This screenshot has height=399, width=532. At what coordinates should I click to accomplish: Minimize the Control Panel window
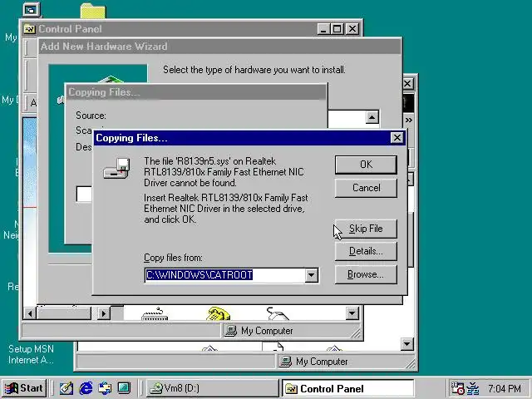tap(323, 29)
